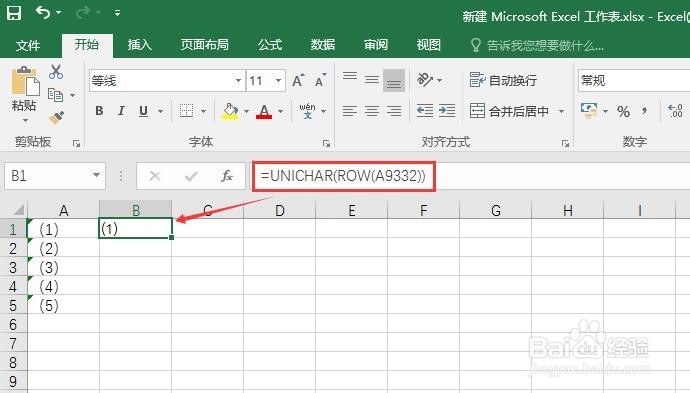Open the undo history dropdown arrow
This screenshot has height=393, width=690.
59,13
